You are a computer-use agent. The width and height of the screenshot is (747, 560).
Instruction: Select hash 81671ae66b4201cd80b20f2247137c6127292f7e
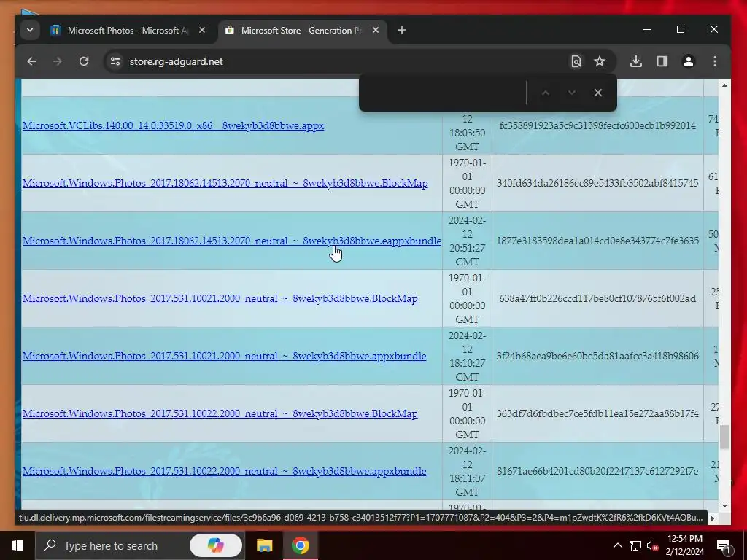click(x=597, y=472)
